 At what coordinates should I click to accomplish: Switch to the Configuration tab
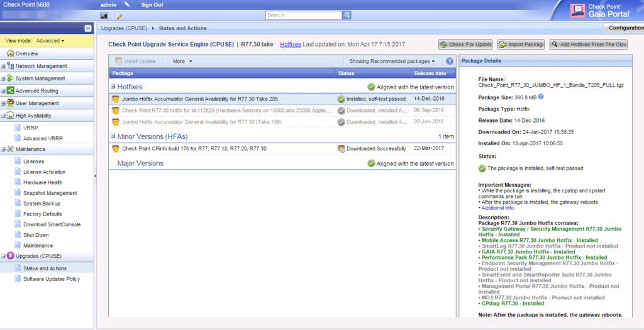[x=623, y=28]
